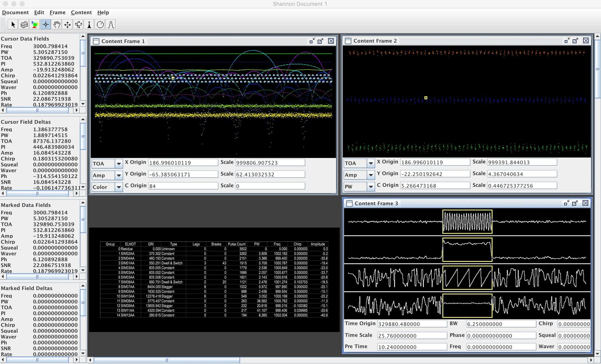Open the Document menu
Viewport: 601px width, 364px height.
tap(15, 12)
